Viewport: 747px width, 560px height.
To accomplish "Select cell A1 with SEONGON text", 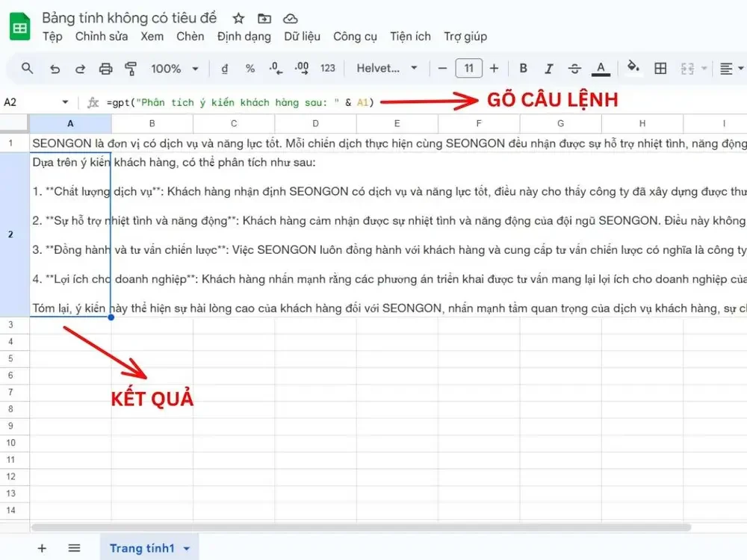I will coord(70,143).
